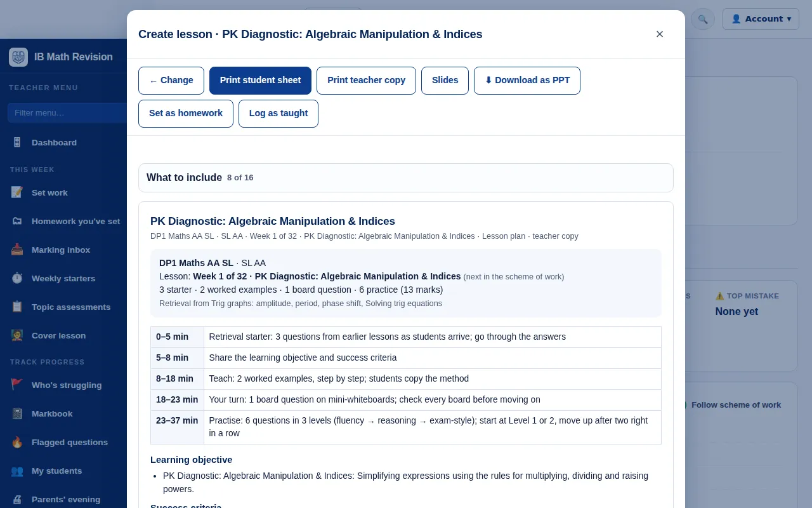Click the 'Learning objective' heading
The image size is (812, 508).
tap(191, 460)
